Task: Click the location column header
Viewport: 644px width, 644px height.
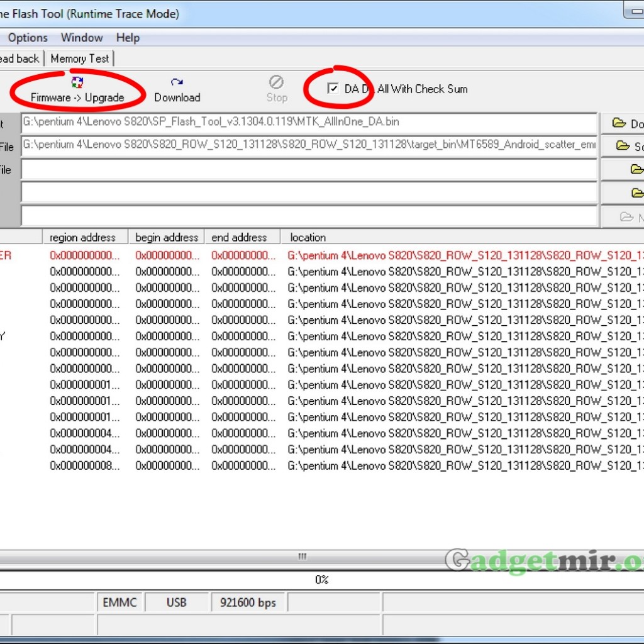Action: point(308,237)
